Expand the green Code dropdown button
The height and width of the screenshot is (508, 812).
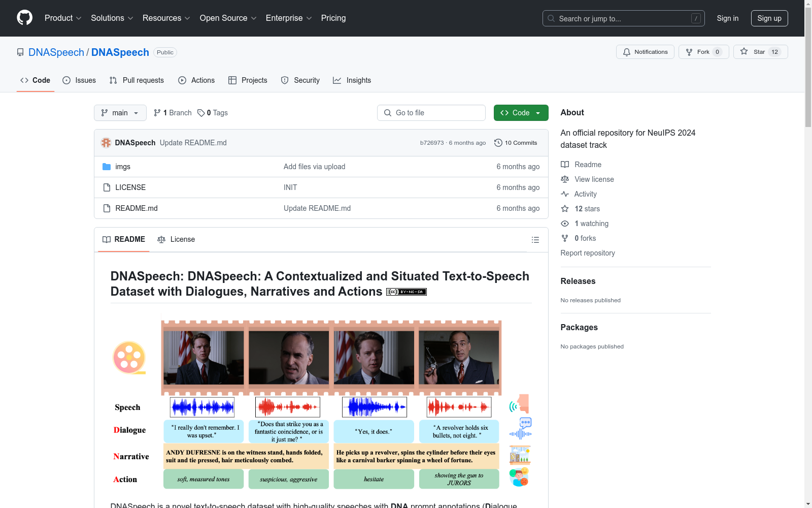(x=521, y=113)
